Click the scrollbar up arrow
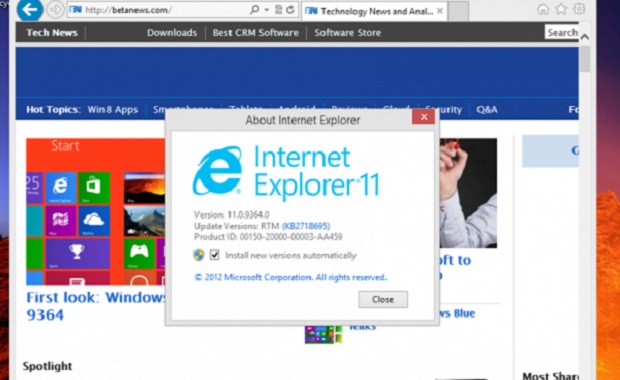The width and height of the screenshot is (620, 380). click(585, 37)
